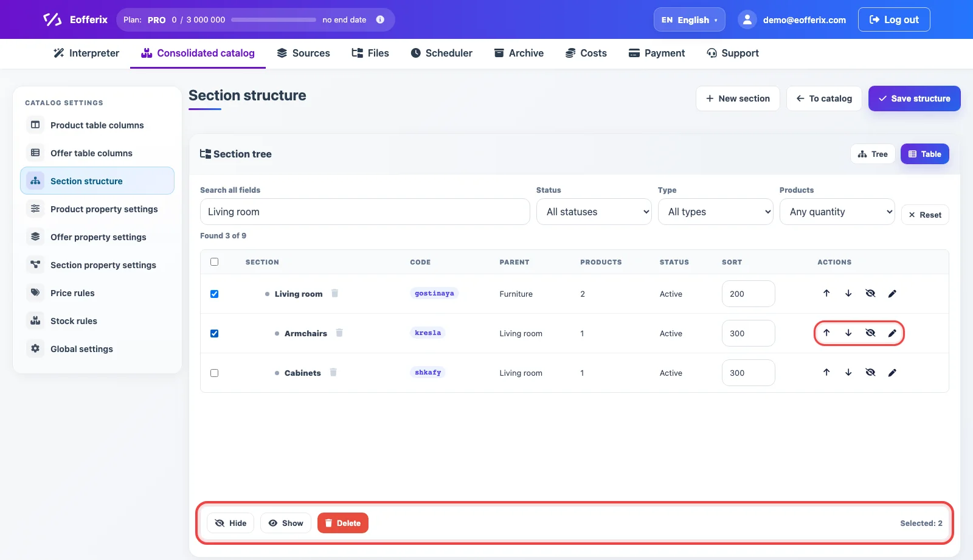Move the Armchairs row down
973x560 pixels.
click(848, 333)
